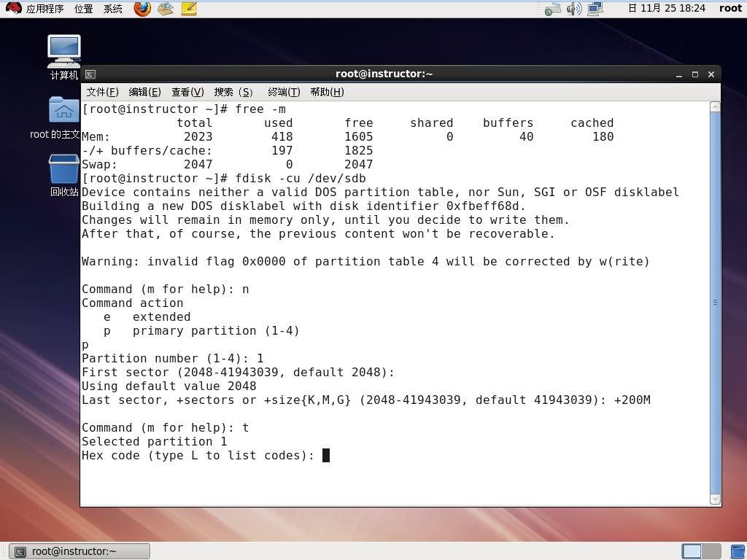Screen dimensions: 747x560
Task: Click the terminal window title bar icon
Action: (x=90, y=74)
